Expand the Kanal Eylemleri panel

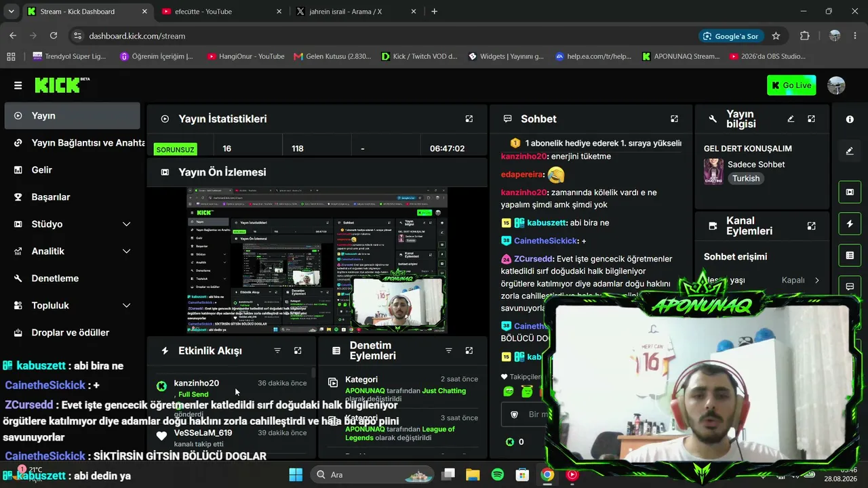(x=811, y=226)
